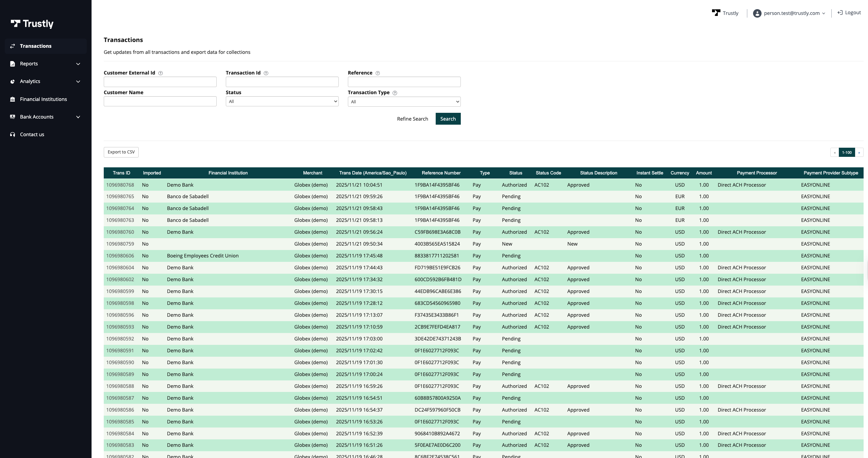Click the Transaction Id help icon
This screenshot has height=458, width=868.
(266, 73)
